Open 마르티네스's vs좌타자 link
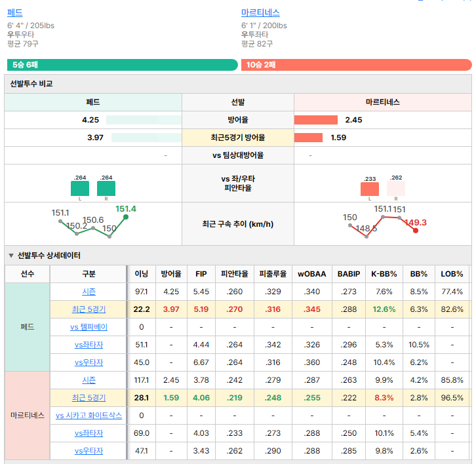The image size is (476, 464). click(x=89, y=433)
